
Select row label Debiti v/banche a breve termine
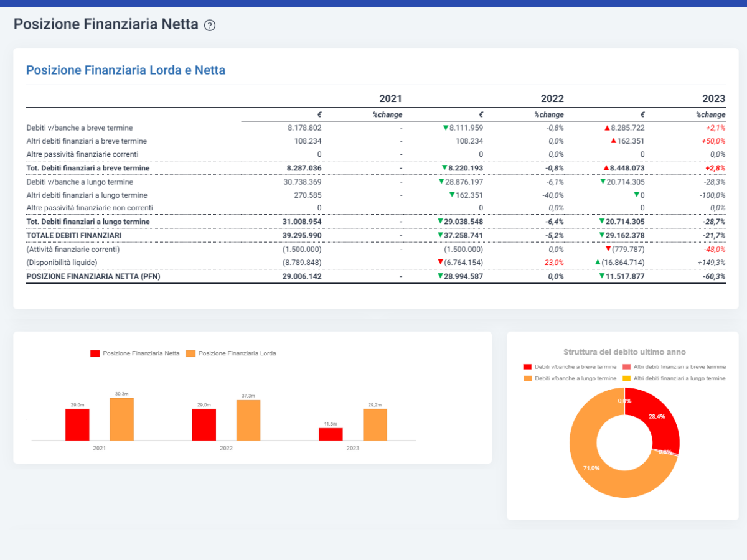click(x=79, y=128)
